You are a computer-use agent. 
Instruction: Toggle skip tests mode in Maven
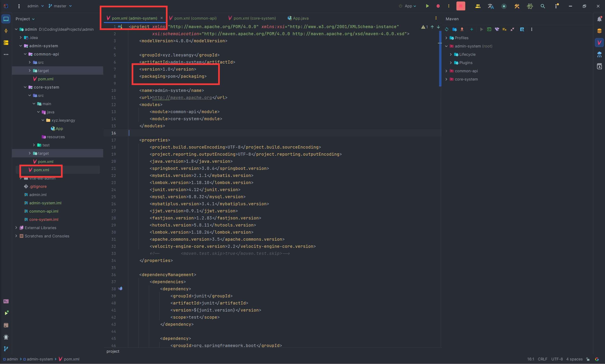(x=504, y=30)
